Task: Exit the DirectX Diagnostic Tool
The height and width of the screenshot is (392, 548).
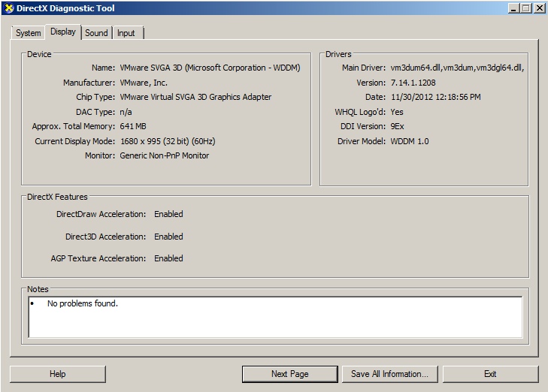Action: pyautogui.click(x=490, y=374)
